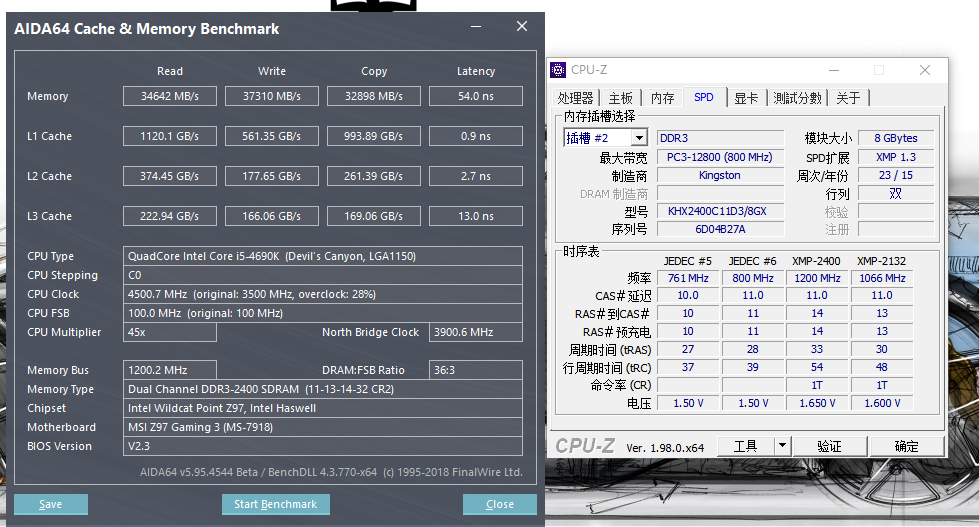979x527 pixels.
Task: Select the SPD tab in CPU-Z
Action: [x=704, y=97]
